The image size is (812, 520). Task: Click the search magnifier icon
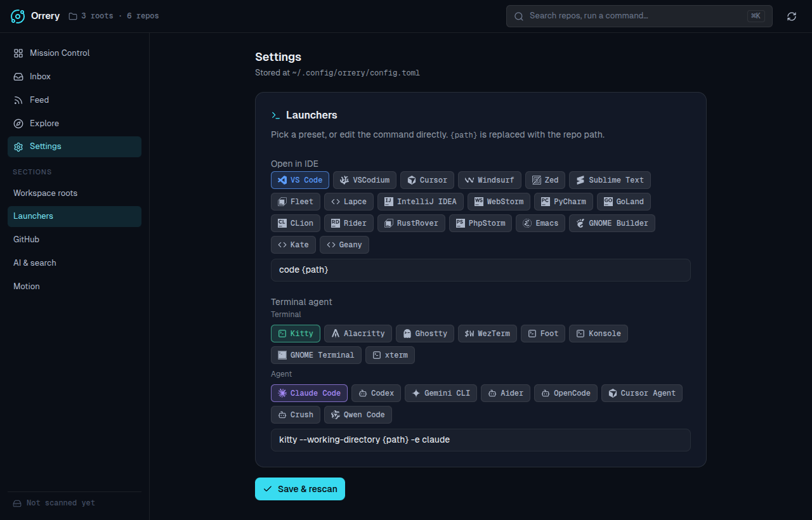click(x=519, y=16)
